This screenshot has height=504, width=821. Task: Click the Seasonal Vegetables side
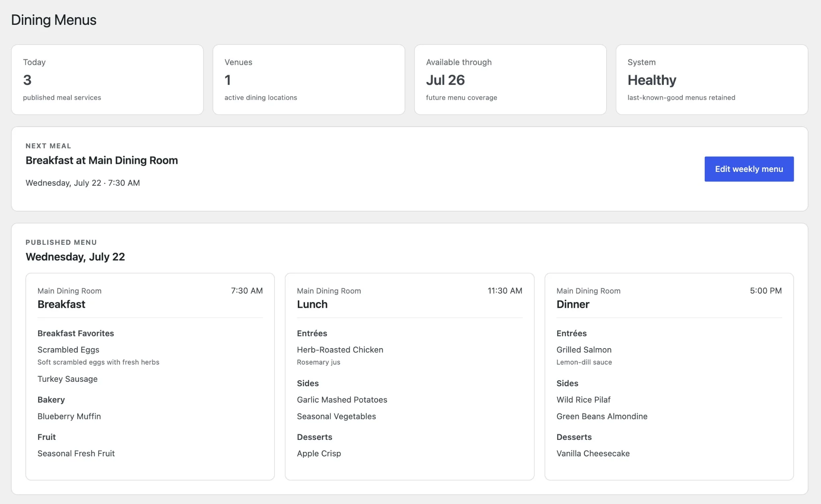tap(337, 416)
